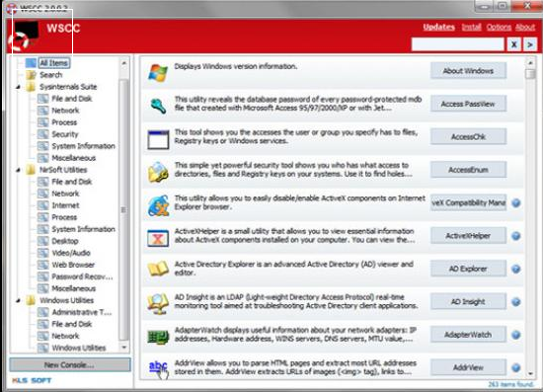Launch ActiveXHelper button
The image size is (543, 392).
pos(468,236)
